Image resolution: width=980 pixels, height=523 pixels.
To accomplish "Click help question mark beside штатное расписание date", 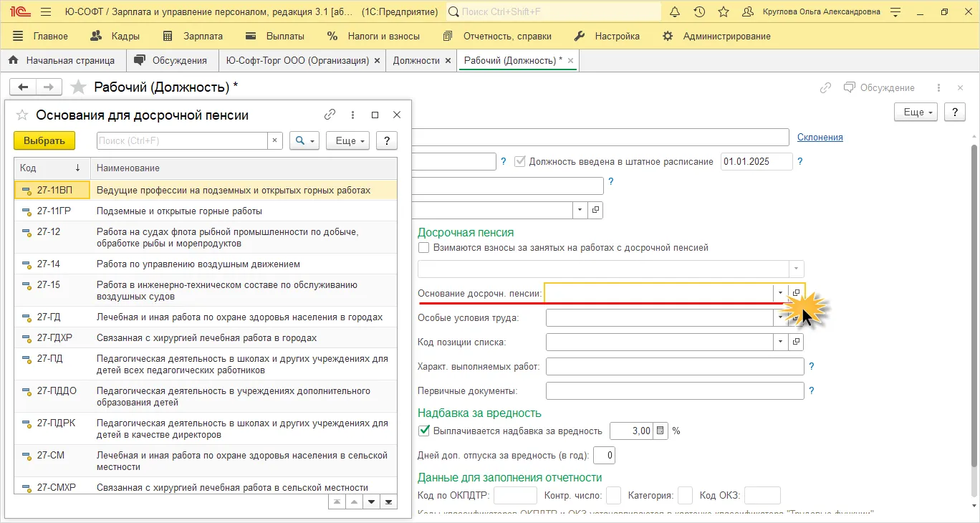I will (799, 161).
